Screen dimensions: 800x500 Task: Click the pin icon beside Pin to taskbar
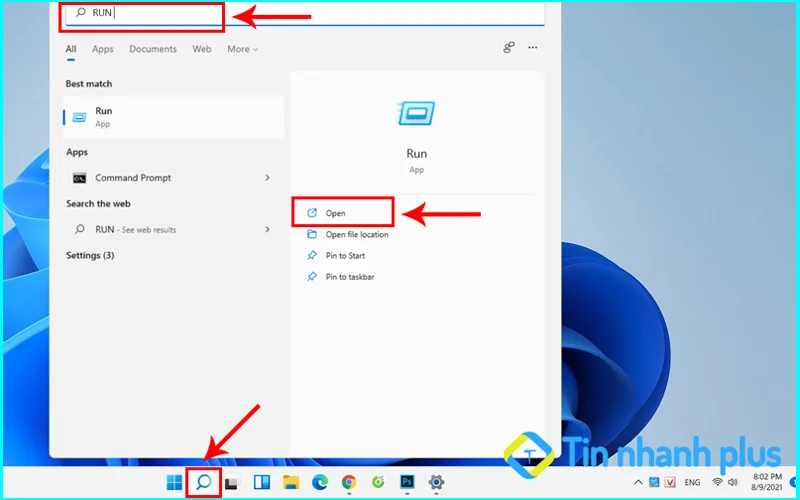click(x=311, y=277)
